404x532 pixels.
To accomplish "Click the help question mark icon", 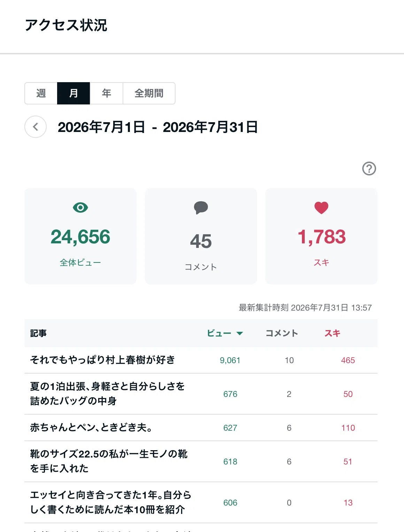I will tap(369, 169).
